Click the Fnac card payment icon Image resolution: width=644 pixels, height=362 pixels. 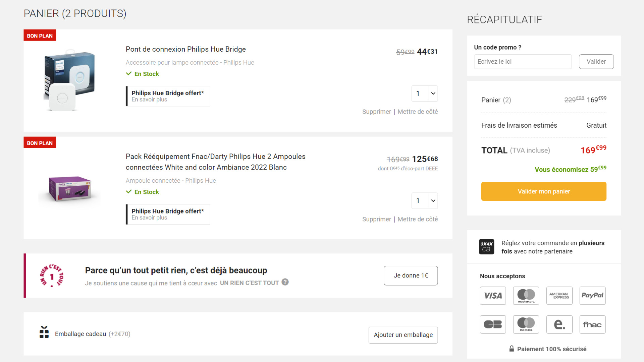tap(592, 324)
